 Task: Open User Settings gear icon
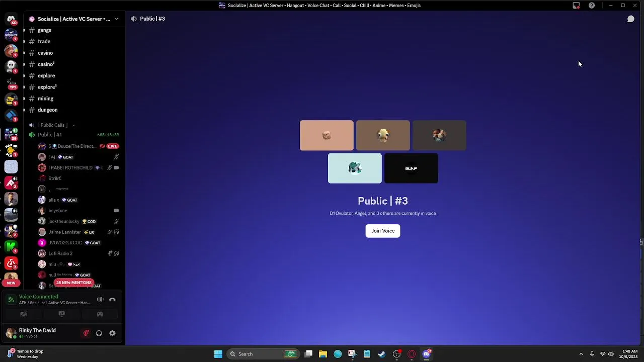click(112, 333)
